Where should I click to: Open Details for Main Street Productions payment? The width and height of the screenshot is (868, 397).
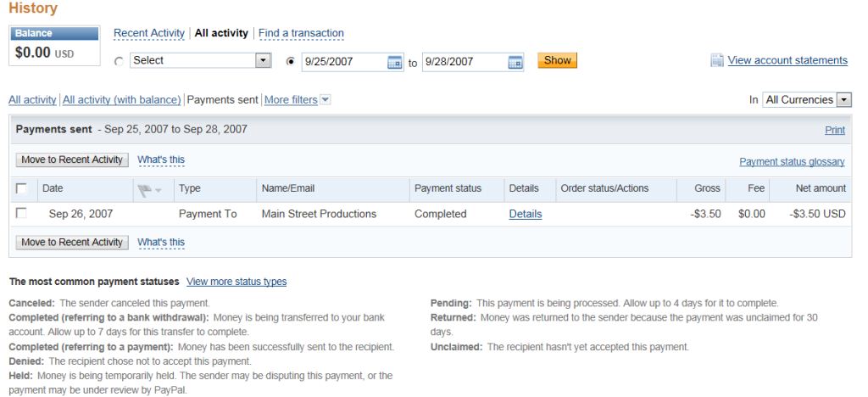pyautogui.click(x=525, y=214)
